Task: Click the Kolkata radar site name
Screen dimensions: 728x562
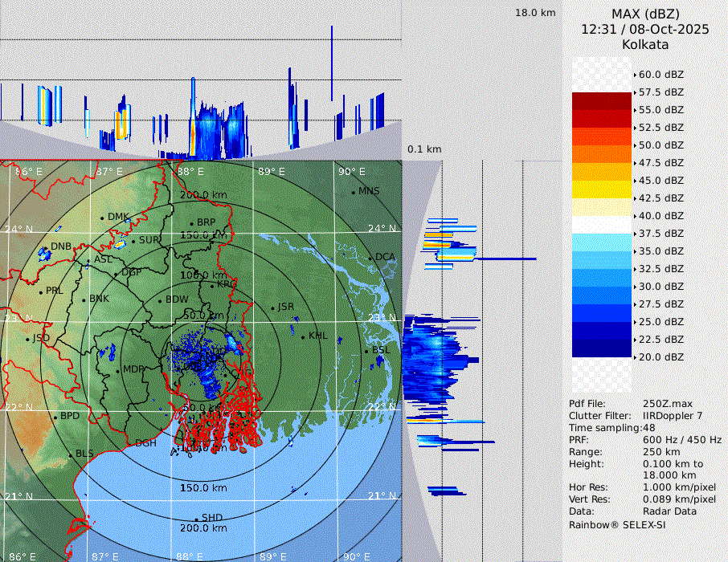Action: point(645,44)
